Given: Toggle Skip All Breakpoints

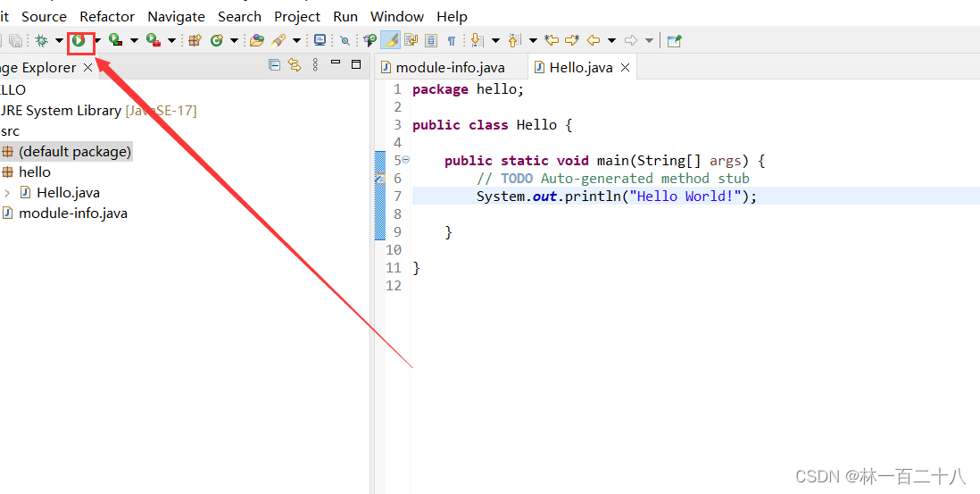Looking at the screenshot, I should pyautogui.click(x=345, y=41).
